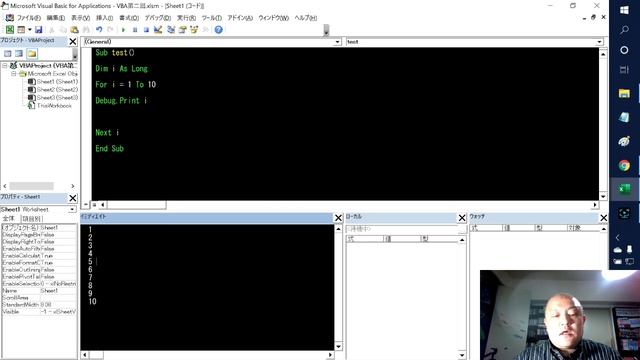Click the output line '10' in Immediate window
The width and height of the screenshot is (640, 360).
click(x=92, y=302)
